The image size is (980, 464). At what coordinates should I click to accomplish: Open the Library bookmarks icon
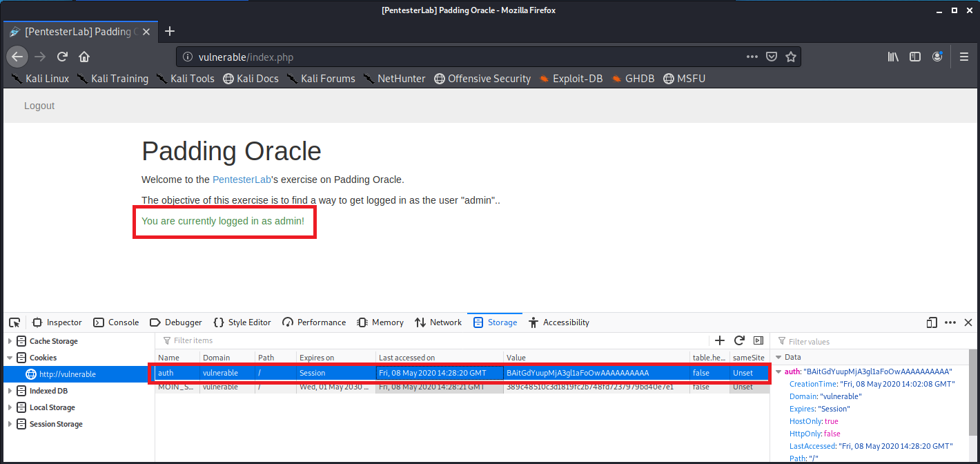pyautogui.click(x=893, y=57)
